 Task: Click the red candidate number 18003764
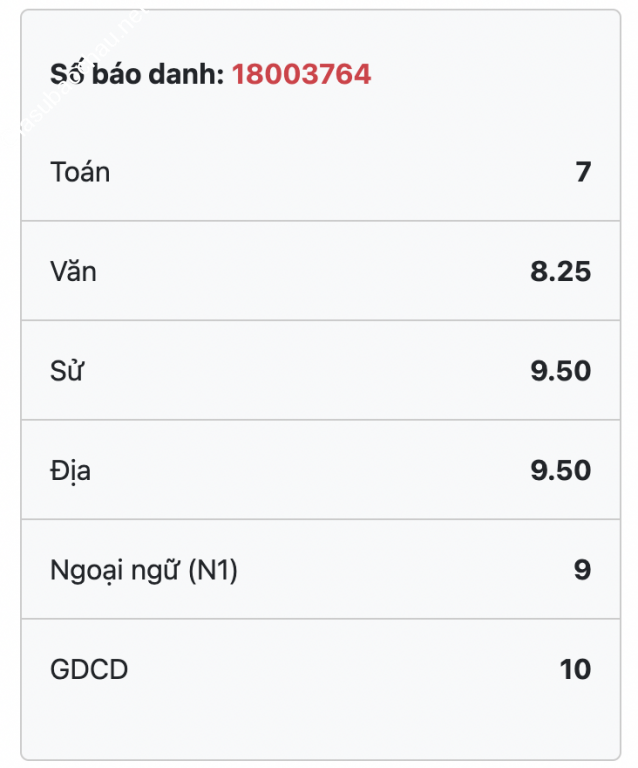tap(301, 74)
